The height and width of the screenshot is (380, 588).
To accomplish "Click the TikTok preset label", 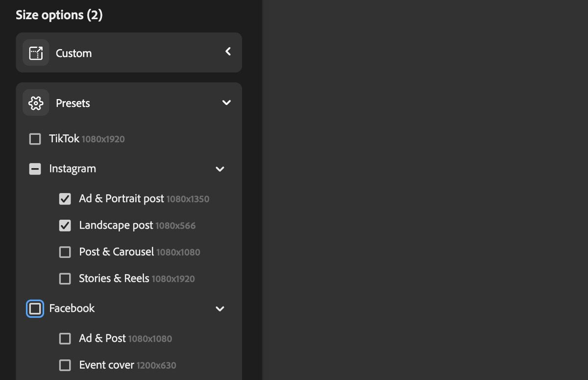I will point(64,139).
